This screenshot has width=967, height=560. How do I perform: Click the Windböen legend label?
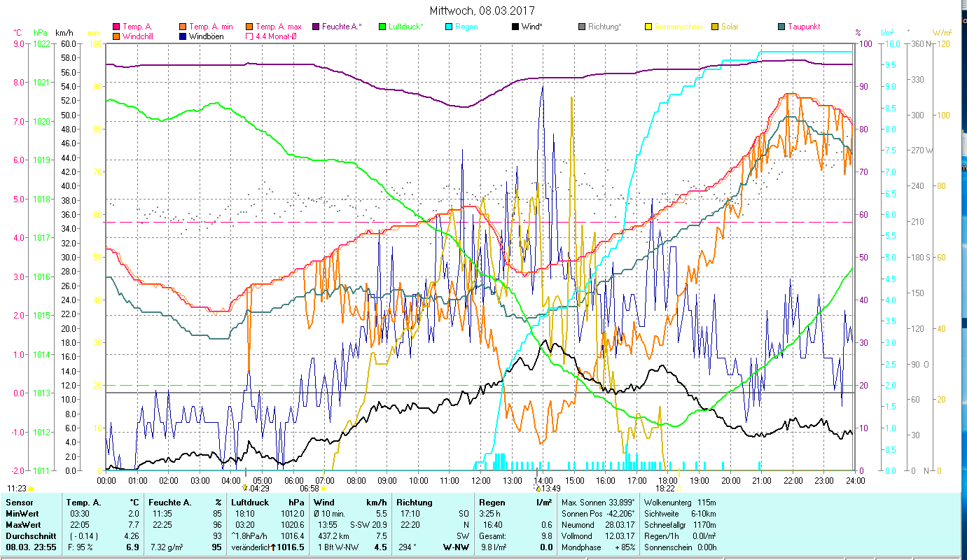pyautogui.click(x=206, y=36)
